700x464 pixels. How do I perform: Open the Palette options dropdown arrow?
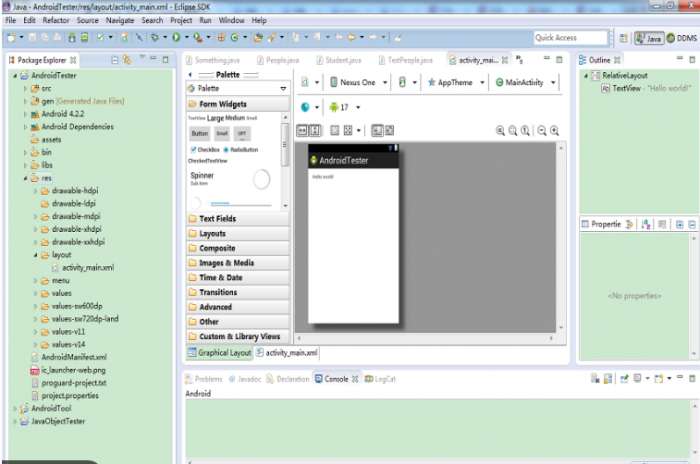tap(283, 88)
